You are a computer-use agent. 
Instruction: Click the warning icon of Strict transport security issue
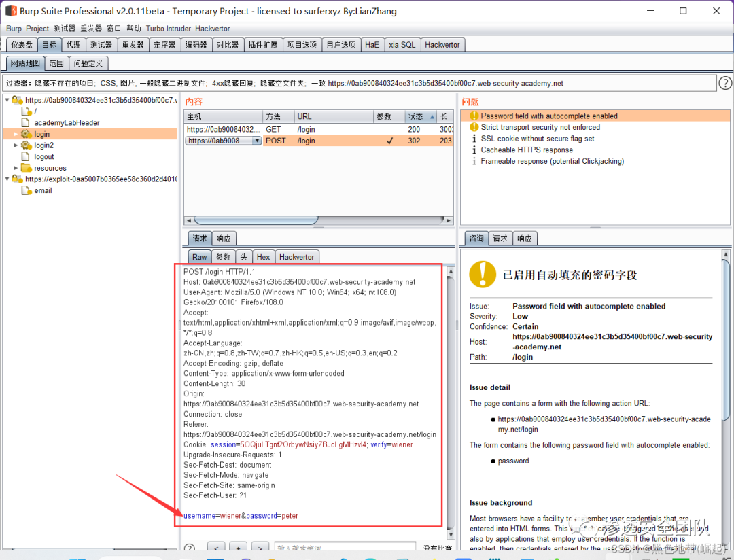474,127
